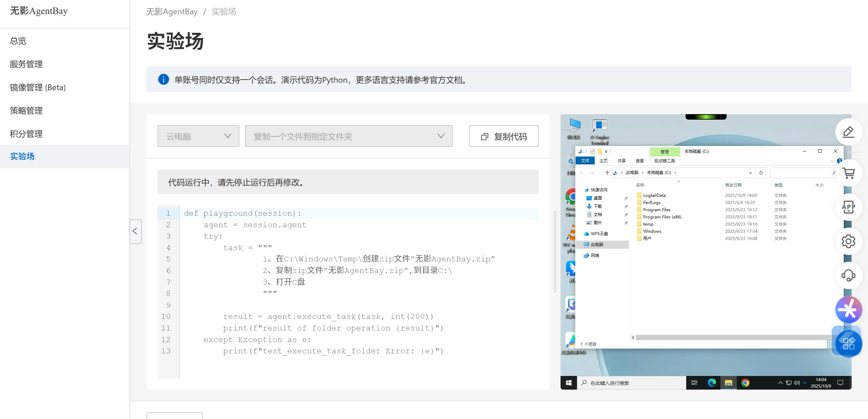Image resolution: width=868 pixels, height=419 pixels.
Task: Expand the 复制一个文件到指定文件夹 task dropdown
Action: [348, 136]
